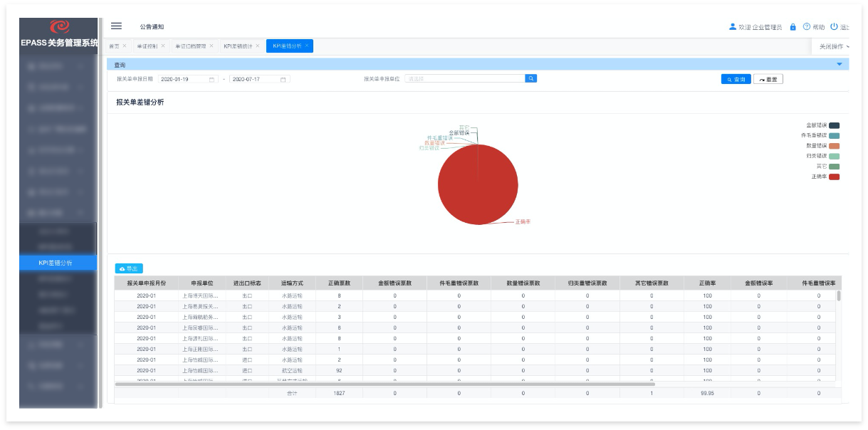Click the 金额错误率 column header
868x430 pixels.
point(759,283)
